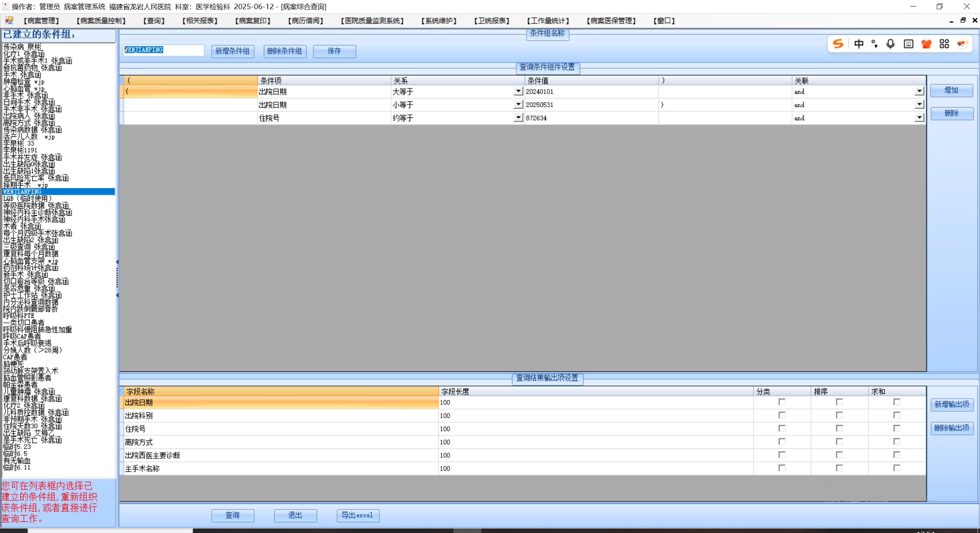Check 求和 checkbox for 主手术名称 row
This screenshot has height=533, width=980.
pos(897,468)
